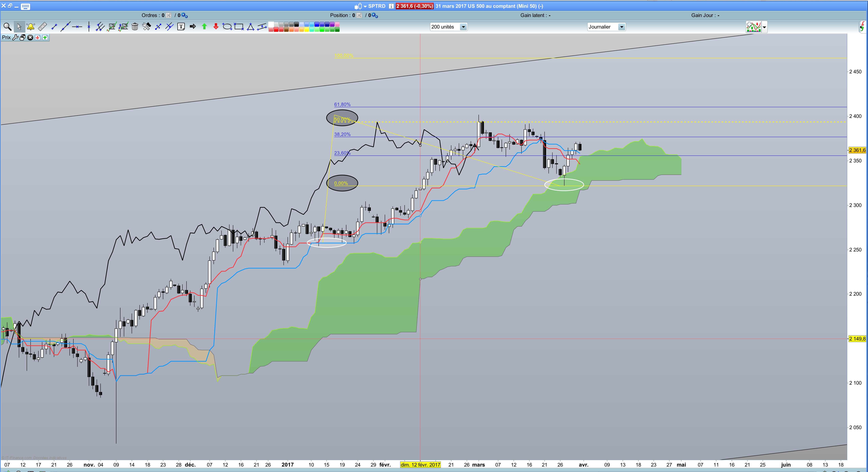This screenshot has height=472, width=868.
Task: Toggle the cursor pointer mode
Action: click(x=19, y=27)
